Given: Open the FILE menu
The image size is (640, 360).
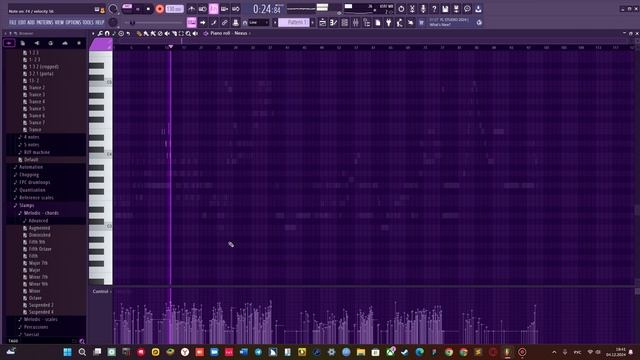Looking at the screenshot, I should (13, 22).
